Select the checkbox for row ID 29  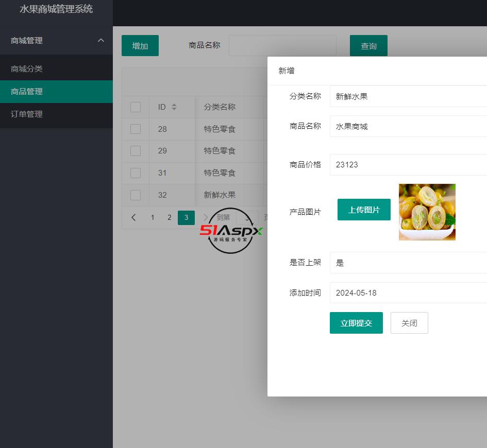[136, 151]
